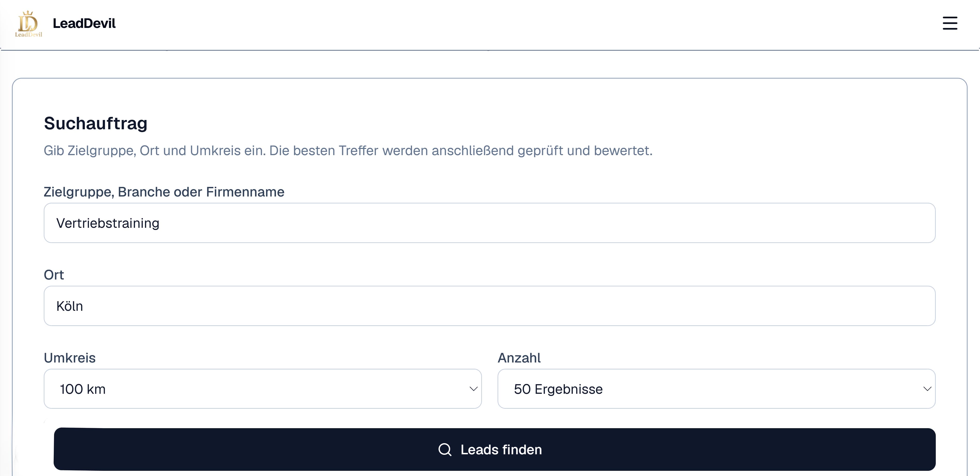Focus the Zielgruppe, Branche oder Firmenname field
Image resolution: width=980 pixels, height=476 pixels.
pos(489,223)
